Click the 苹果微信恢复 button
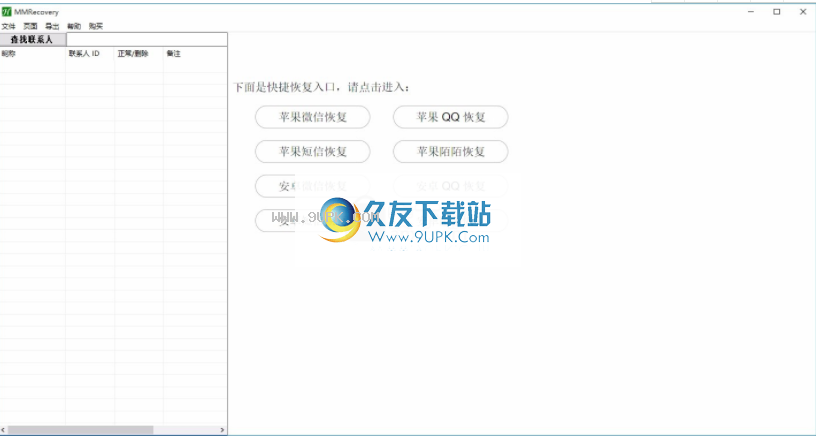Screen dimensions: 816x440 (x=312, y=117)
